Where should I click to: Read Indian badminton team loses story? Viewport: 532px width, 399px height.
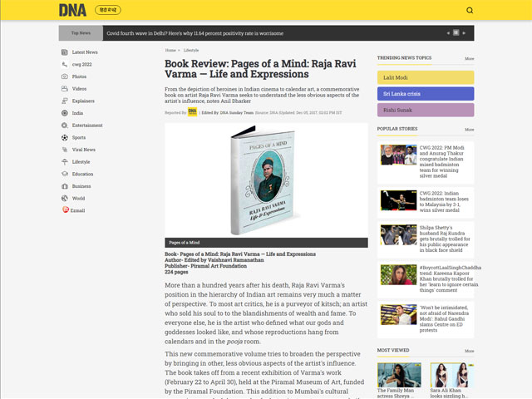(x=444, y=202)
